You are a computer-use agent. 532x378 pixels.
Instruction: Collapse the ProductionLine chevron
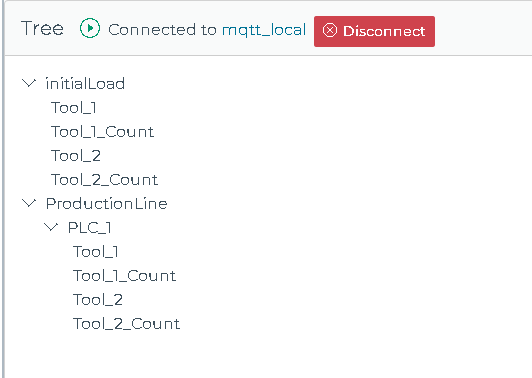29,203
